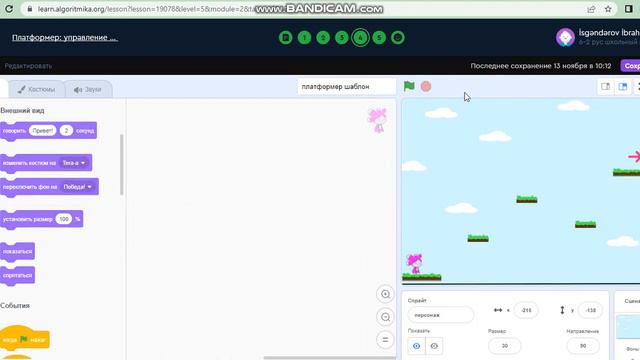
Task: Open the Звуки tab
Action: [88, 89]
